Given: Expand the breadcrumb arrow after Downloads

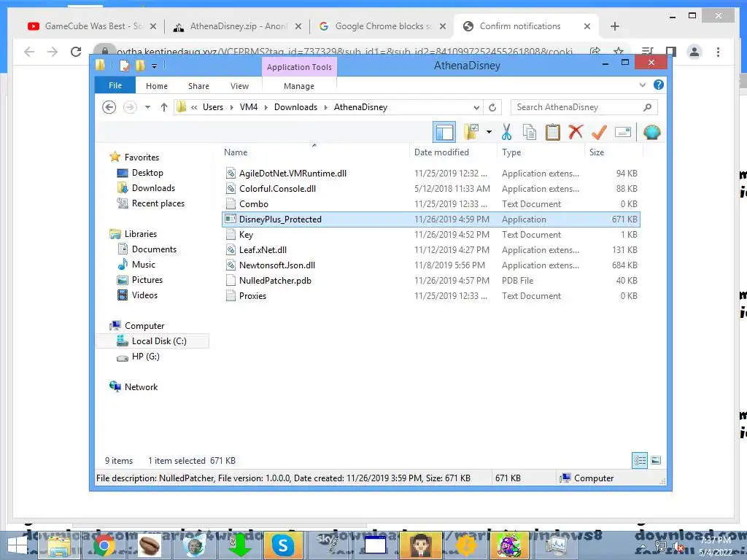Looking at the screenshot, I should [326, 108].
